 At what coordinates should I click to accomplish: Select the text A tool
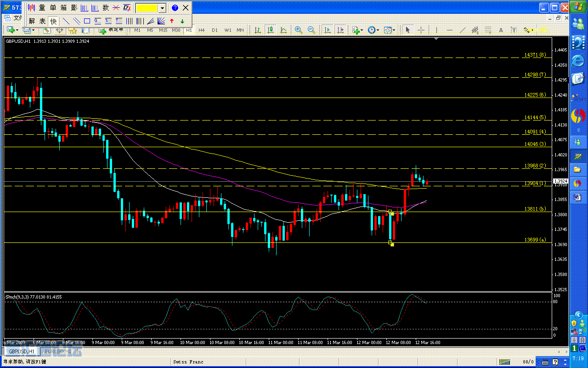tap(501, 30)
